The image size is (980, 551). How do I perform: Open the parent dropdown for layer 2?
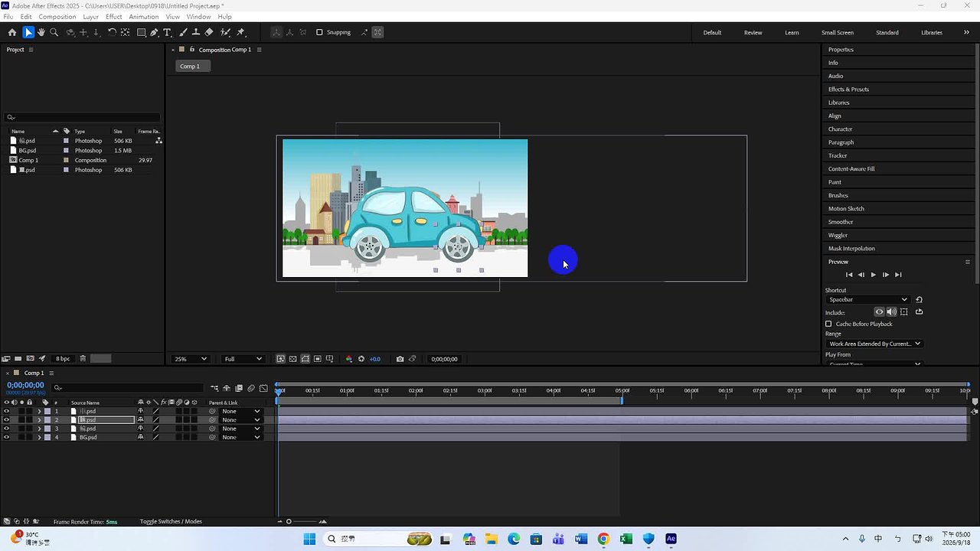point(241,420)
